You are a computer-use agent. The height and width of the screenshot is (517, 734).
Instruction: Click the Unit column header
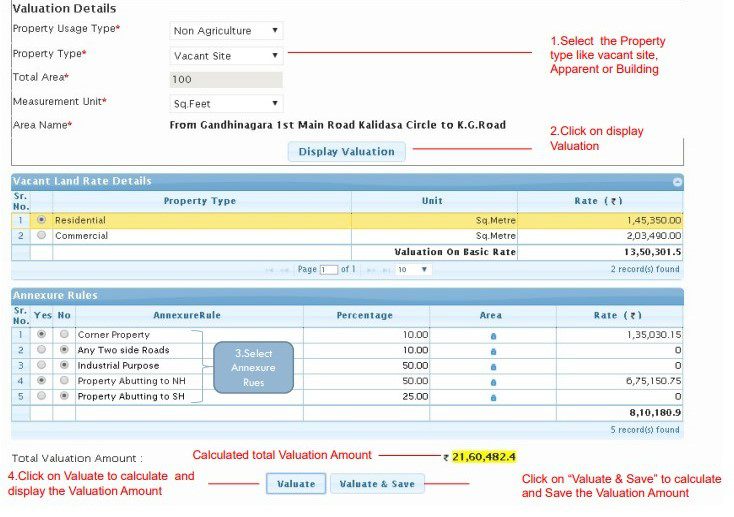tap(432, 201)
